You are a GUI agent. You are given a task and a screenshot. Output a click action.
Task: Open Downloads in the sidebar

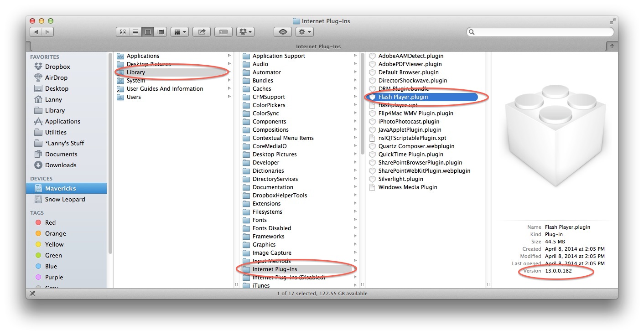click(61, 165)
